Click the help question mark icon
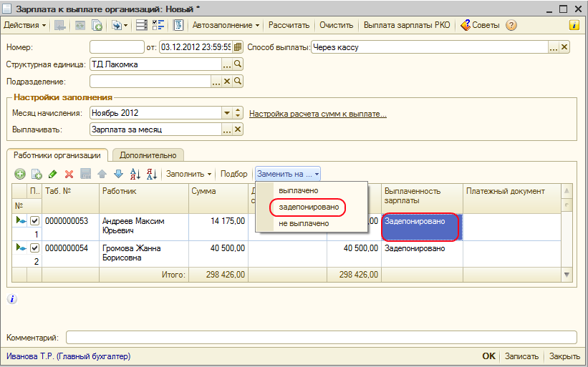Viewport: 588px width, 367px height. pos(511,25)
